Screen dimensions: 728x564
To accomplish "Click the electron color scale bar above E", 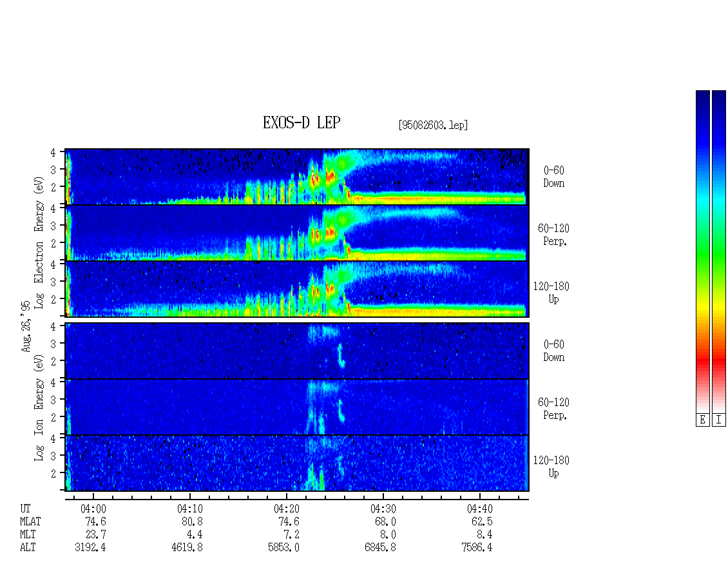I will [702, 251].
